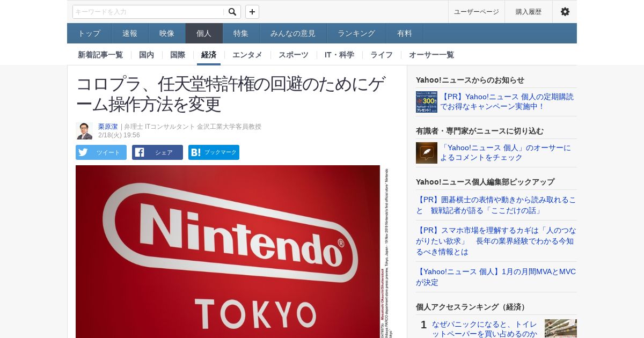The width and height of the screenshot is (644, 338).
Task: Click the article headline コロプラ、任天堂特許権
Action: coord(231,94)
